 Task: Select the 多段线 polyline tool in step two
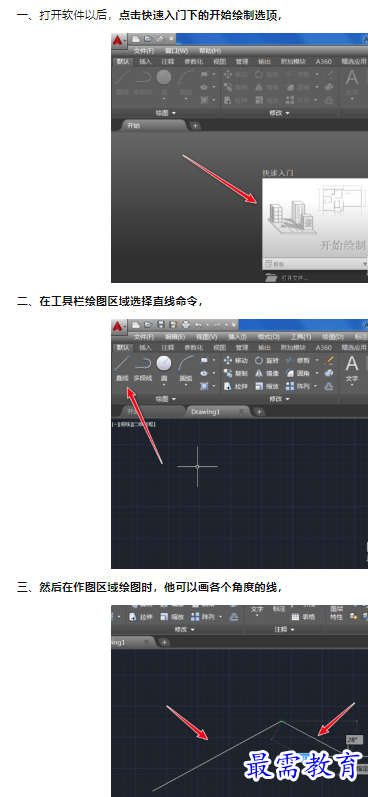pyautogui.click(x=143, y=369)
